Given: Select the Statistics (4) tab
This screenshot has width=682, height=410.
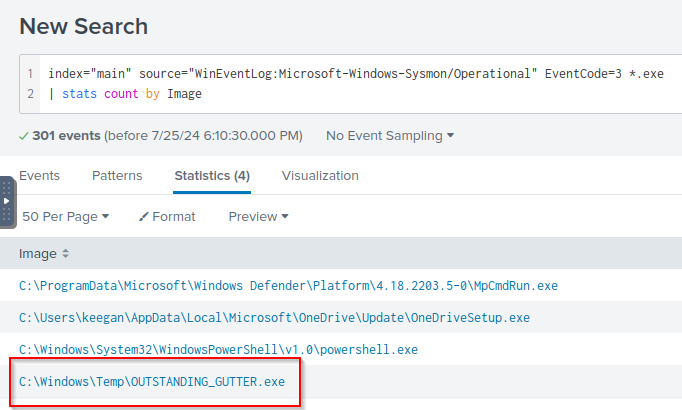Looking at the screenshot, I should tap(212, 175).
